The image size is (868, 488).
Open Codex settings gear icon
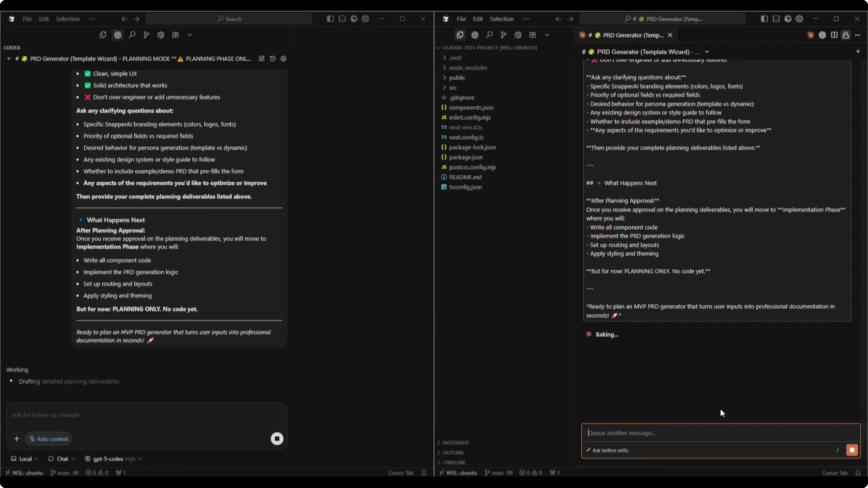pyautogui.click(x=283, y=59)
